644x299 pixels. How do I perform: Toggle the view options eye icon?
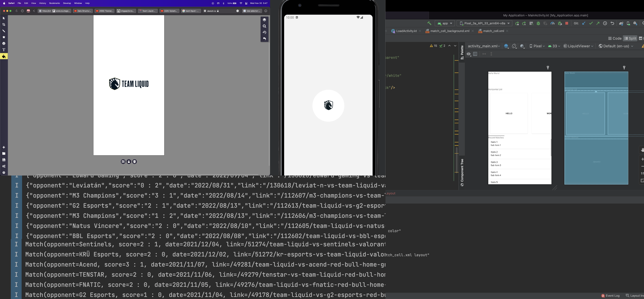point(469,54)
